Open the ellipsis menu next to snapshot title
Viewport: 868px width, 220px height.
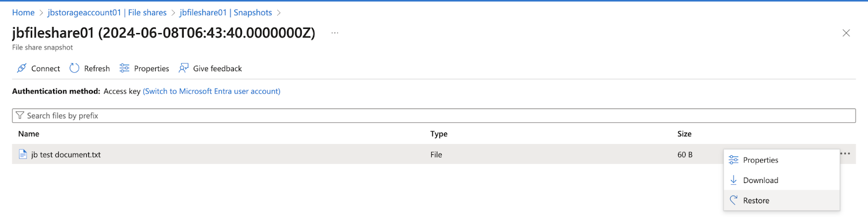pyautogui.click(x=335, y=33)
